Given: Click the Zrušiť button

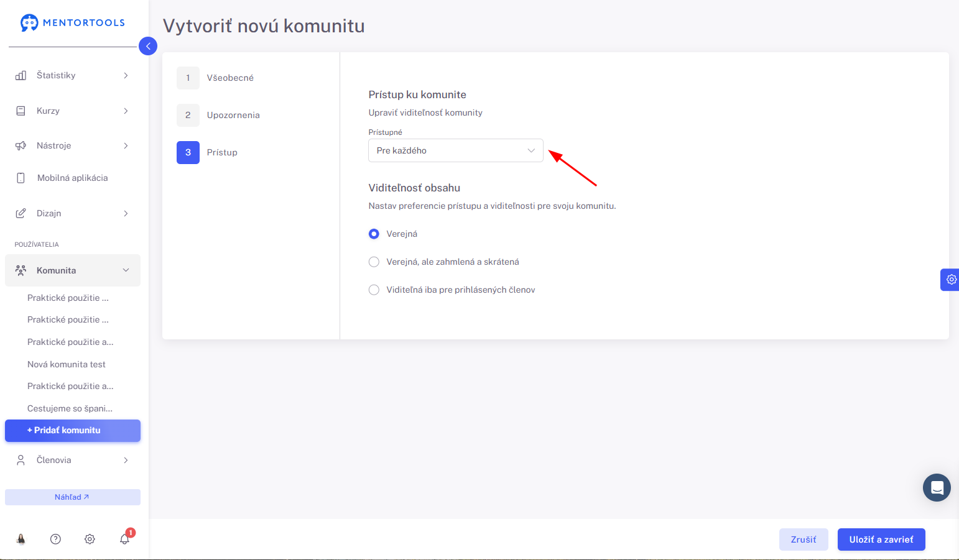Looking at the screenshot, I should (x=804, y=539).
